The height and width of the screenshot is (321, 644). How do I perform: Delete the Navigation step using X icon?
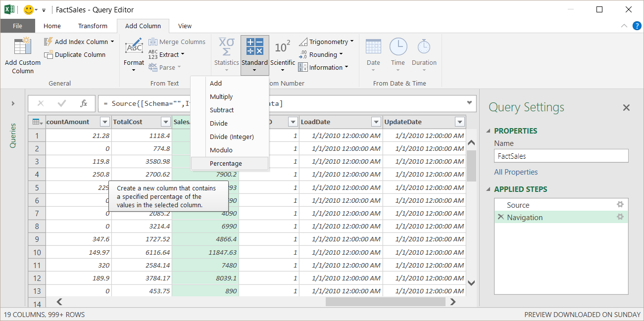point(500,217)
